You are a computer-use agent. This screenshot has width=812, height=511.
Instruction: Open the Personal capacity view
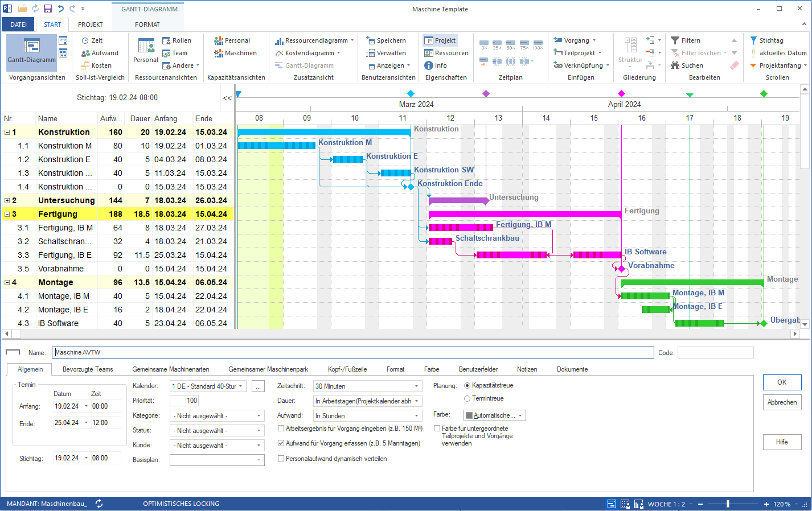(x=232, y=40)
